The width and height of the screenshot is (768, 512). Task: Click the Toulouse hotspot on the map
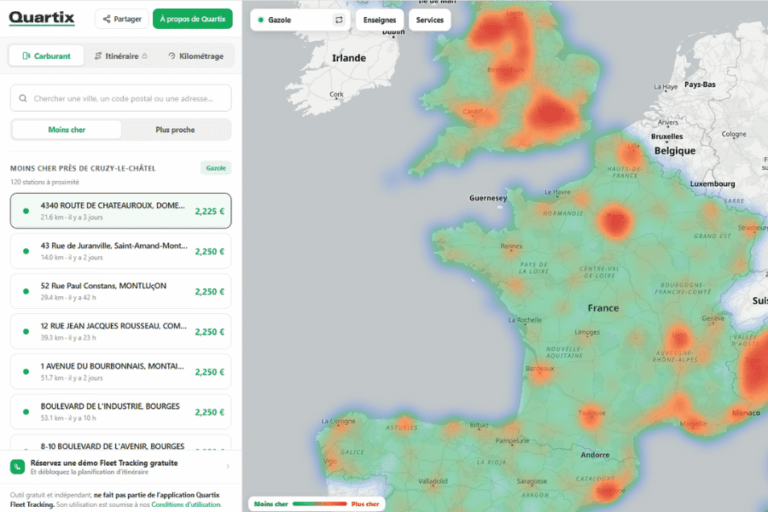coord(592,416)
